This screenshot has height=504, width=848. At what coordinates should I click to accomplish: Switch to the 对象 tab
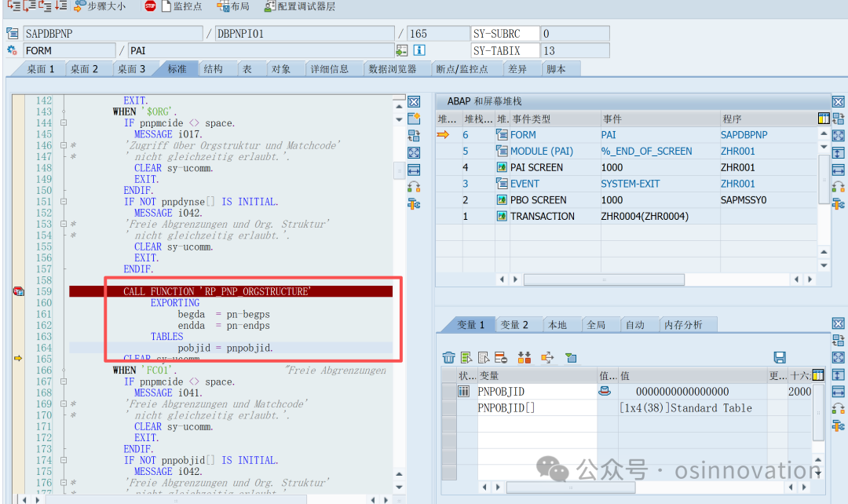[x=280, y=68]
